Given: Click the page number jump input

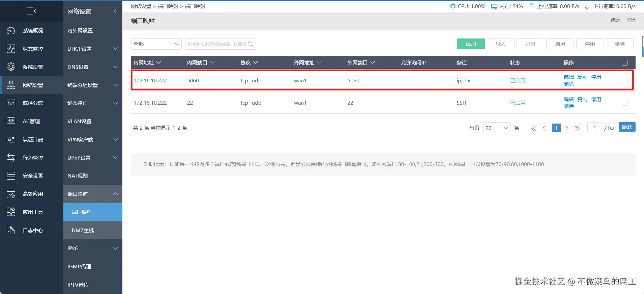Looking at the screenshot, I should click(x=595, y=128).
